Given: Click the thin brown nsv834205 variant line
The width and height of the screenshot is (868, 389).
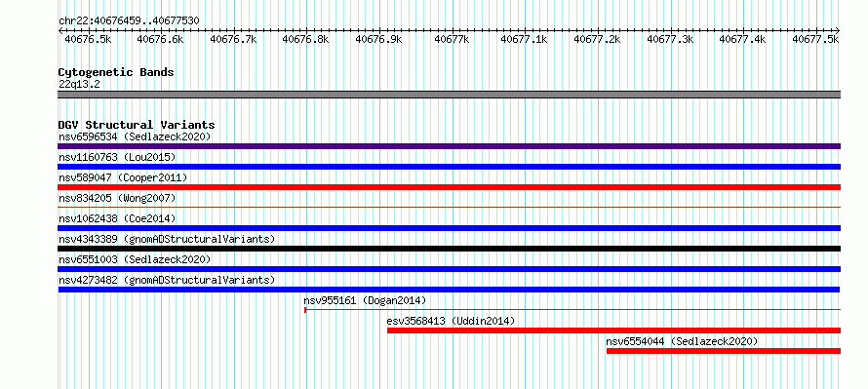Looking at the screenshot, I should click(449, 207).
